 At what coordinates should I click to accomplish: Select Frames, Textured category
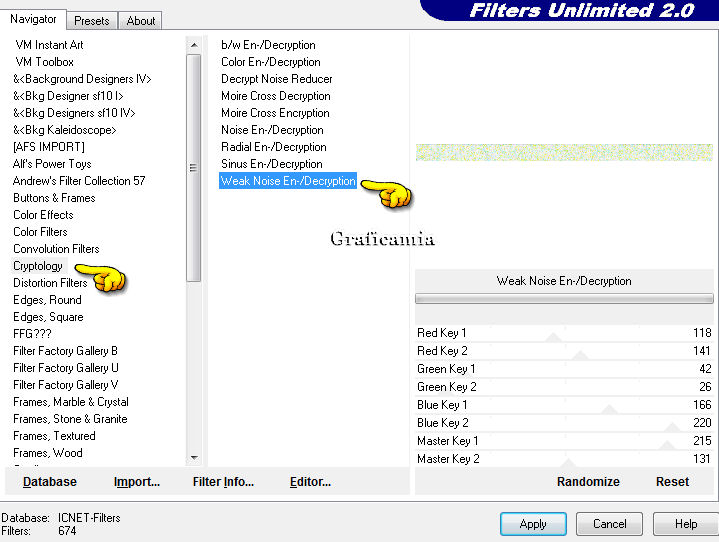tap(54, 435)
